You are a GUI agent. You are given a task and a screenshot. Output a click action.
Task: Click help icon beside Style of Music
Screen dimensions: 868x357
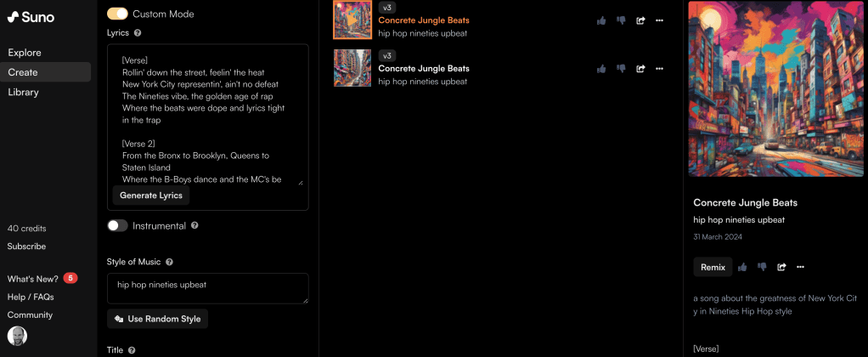coord(169,262)
